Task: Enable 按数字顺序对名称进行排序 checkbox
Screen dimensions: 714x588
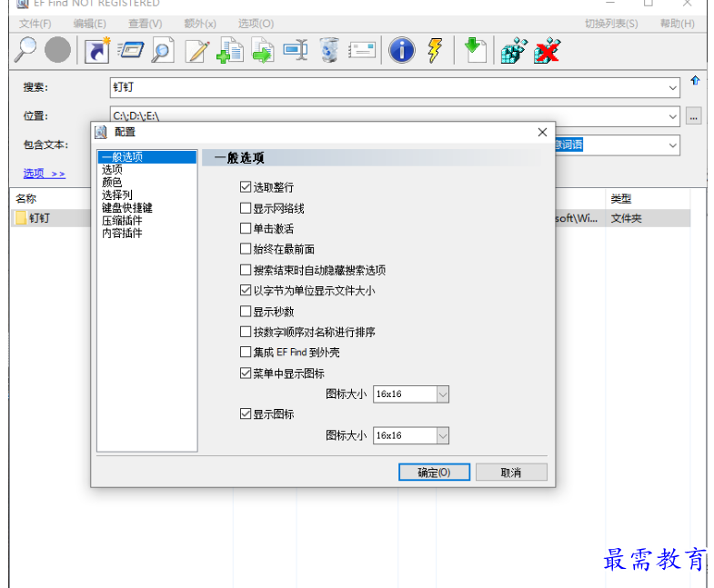Action: [246, 332]
